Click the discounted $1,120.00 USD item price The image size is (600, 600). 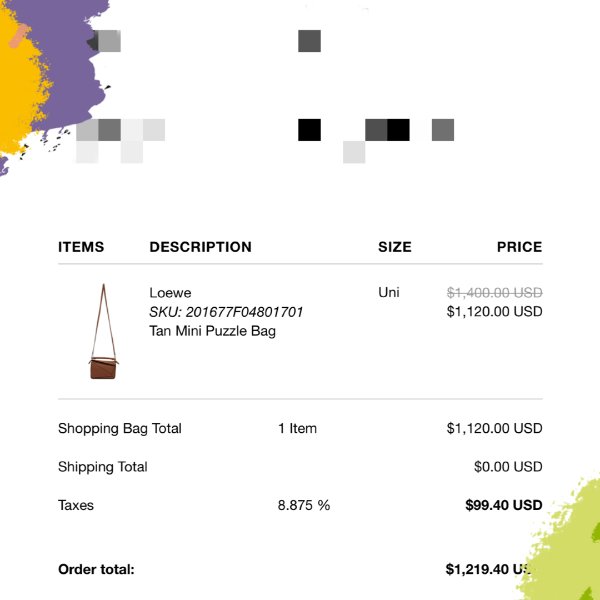pos(494,312)
